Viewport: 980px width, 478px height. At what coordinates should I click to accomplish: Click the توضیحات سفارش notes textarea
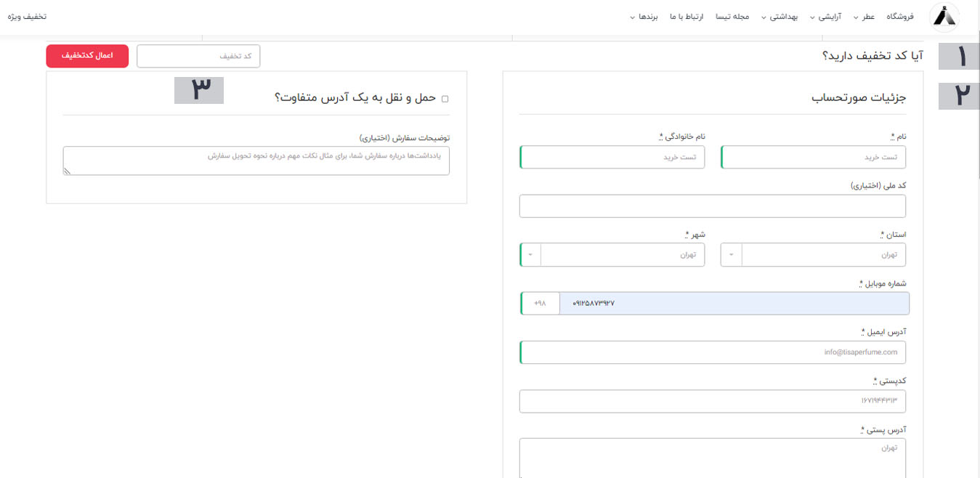256,161
